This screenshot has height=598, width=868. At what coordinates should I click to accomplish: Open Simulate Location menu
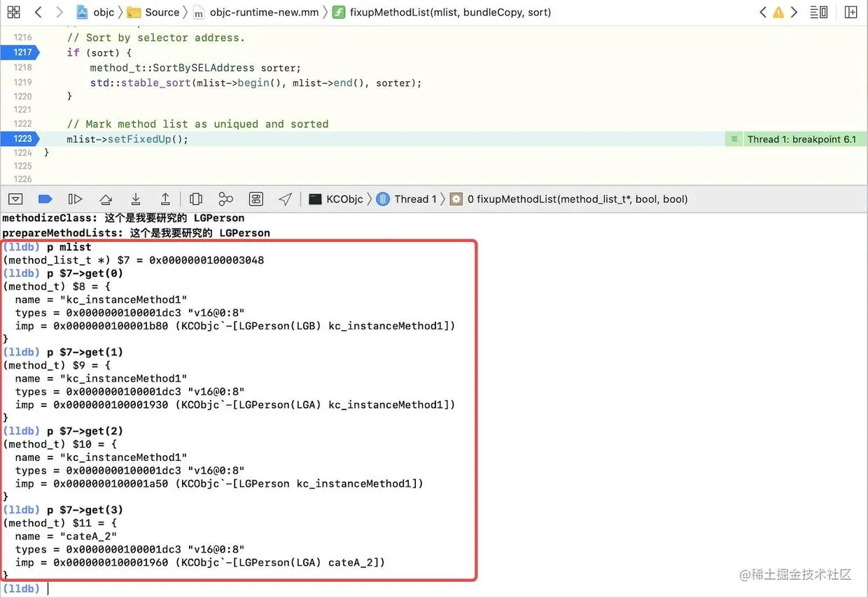(x=285, y=199)
